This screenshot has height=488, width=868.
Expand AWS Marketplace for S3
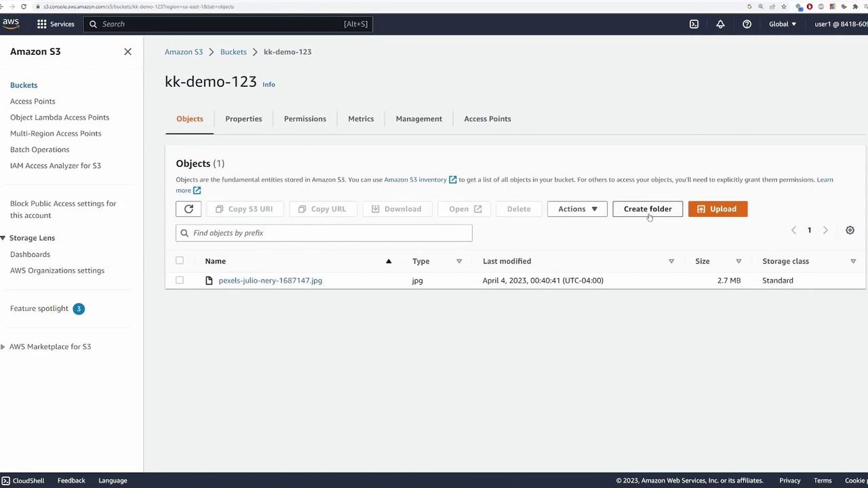coord(3,347)
